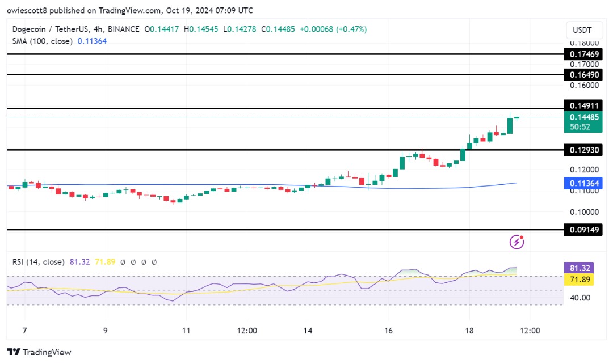Click the purple lightning bolt icon
The width and height of the screenshot is (613, 364).
coord(517,242)
